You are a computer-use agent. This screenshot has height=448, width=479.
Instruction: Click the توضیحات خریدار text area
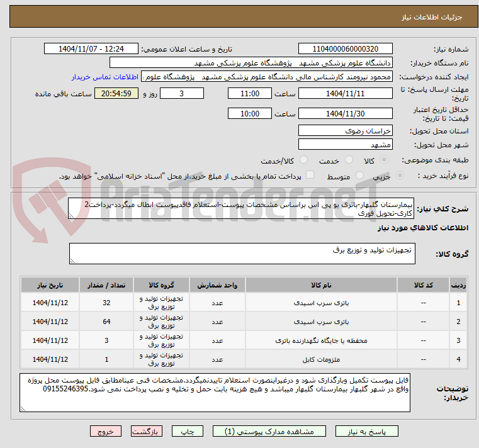click(215, 393)
